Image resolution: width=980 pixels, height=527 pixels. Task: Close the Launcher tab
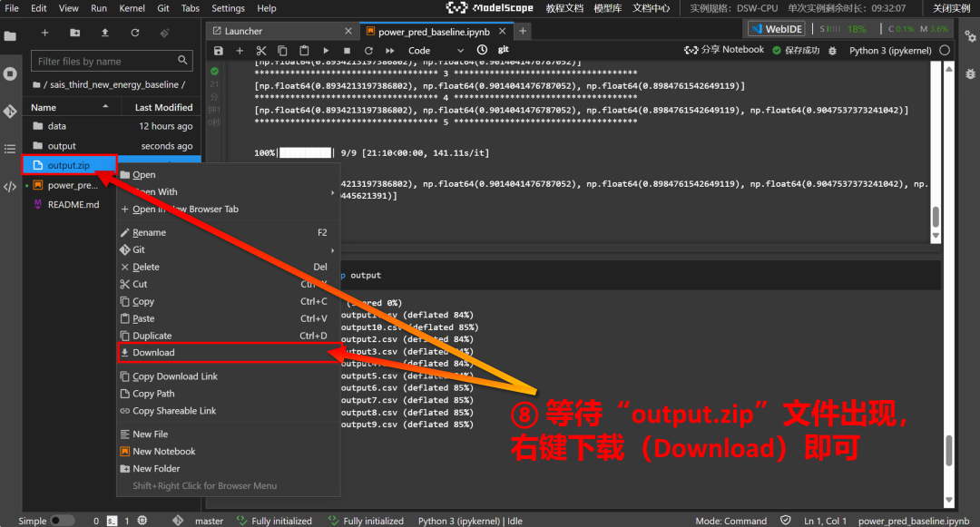tap(348, 31)
